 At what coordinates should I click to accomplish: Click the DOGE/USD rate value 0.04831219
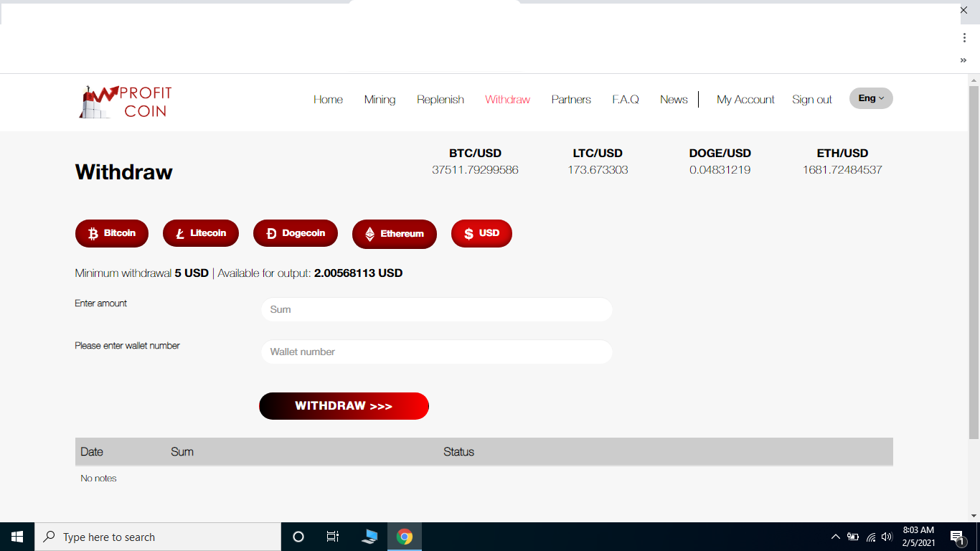720,170
